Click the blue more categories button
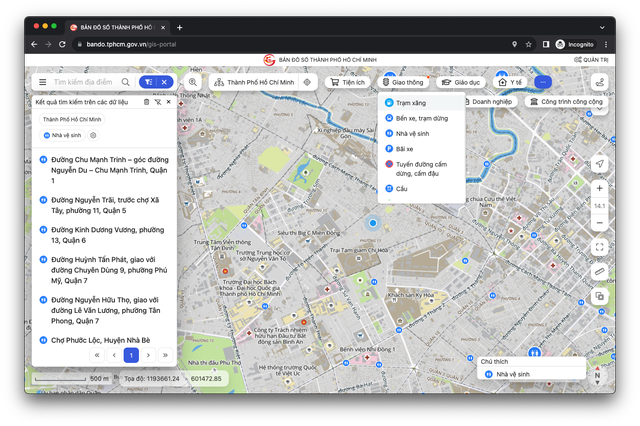 pyautogui.click(x=543, y=82)
